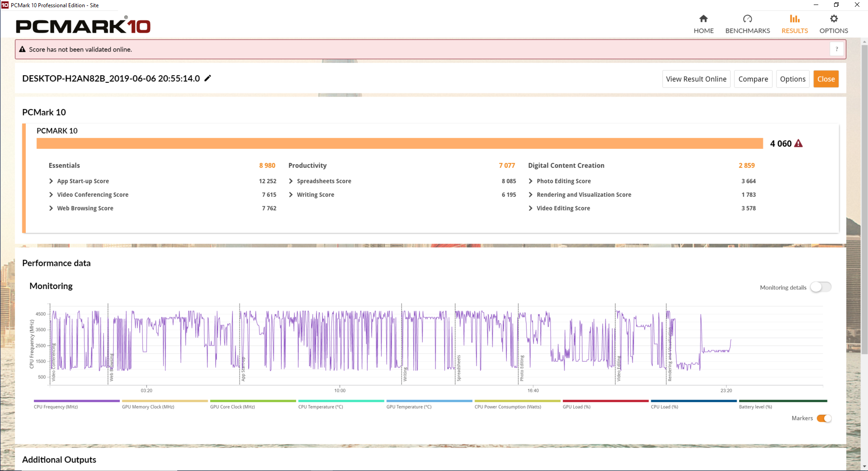Click the Essentials score 8 980
The height and width of the screenshot is (471, 868).
(x=267, y=166)
